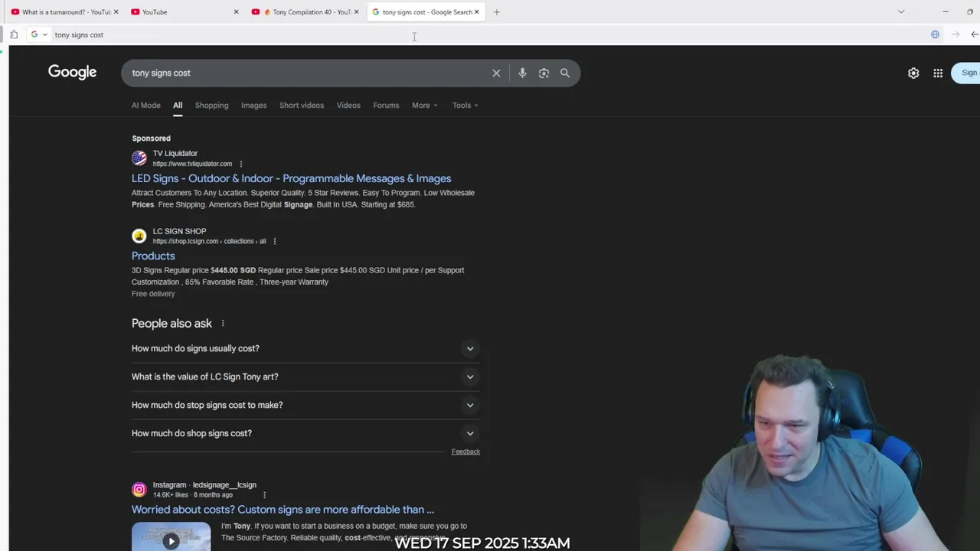Screen dimensions: 980x551
Task: Switch to Forums results
Action: coord(386,106)
